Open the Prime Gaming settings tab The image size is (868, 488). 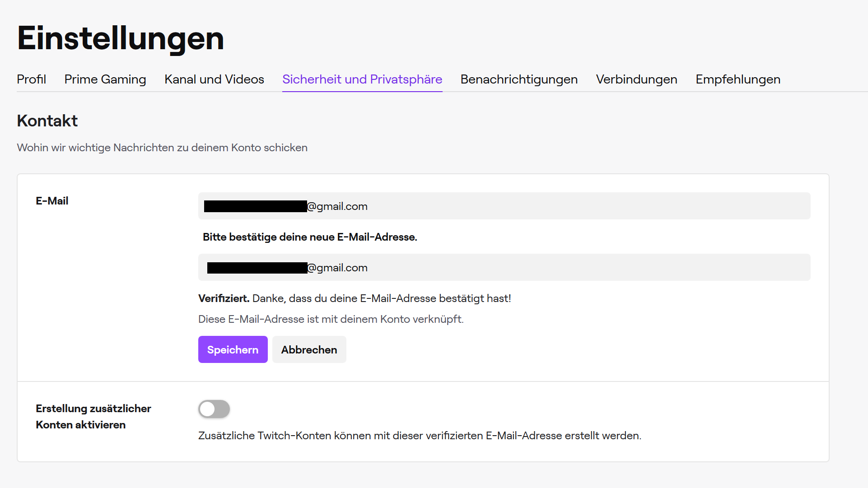coord(105,79)
